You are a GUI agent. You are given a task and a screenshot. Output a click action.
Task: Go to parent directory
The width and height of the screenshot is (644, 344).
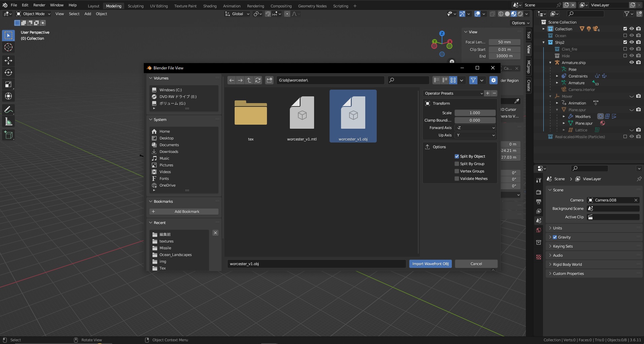point(249,80)
